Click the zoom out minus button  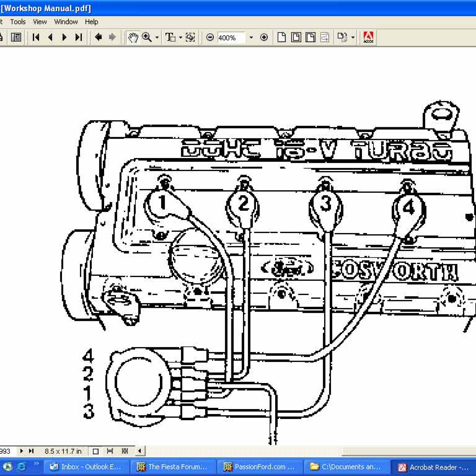210,37
